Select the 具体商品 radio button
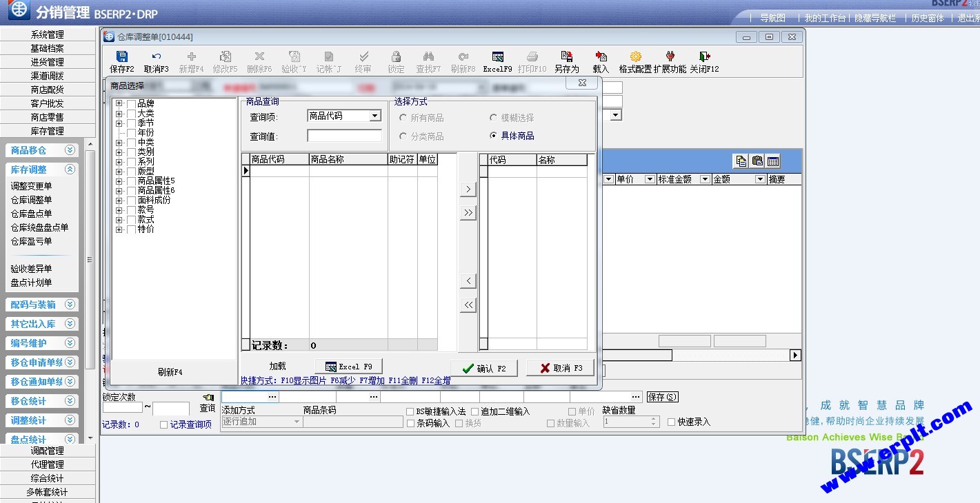980x503 pixels. click(493, 136)
